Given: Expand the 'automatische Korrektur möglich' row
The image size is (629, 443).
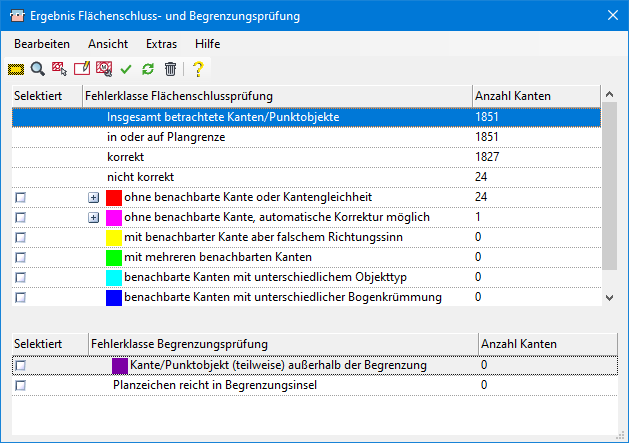Looking at the screenshot, I should [x=94, y=218].
